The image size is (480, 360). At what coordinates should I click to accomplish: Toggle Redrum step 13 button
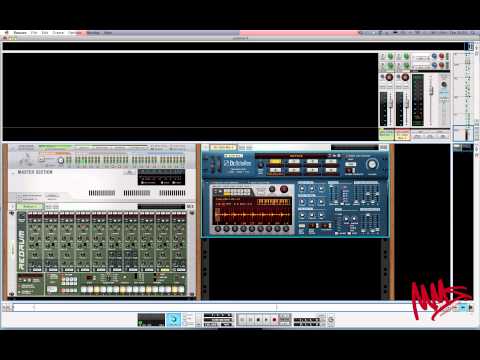(x=162, y=290)
